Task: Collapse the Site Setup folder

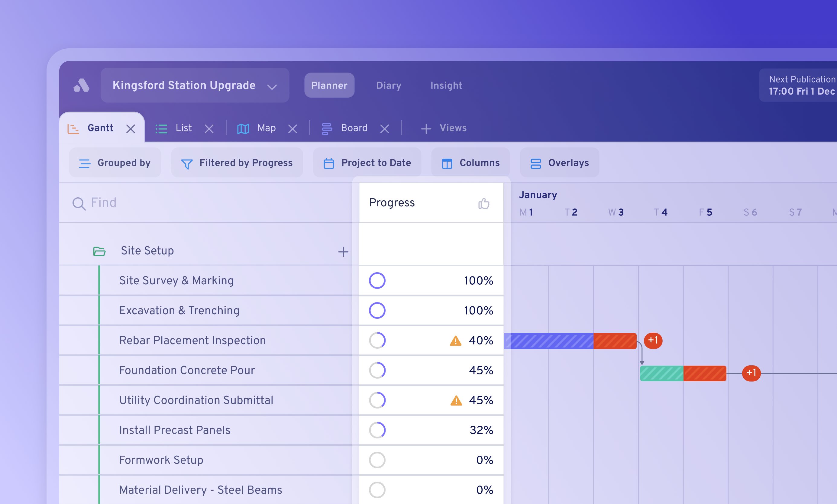Action: click(x=99, y=251)
